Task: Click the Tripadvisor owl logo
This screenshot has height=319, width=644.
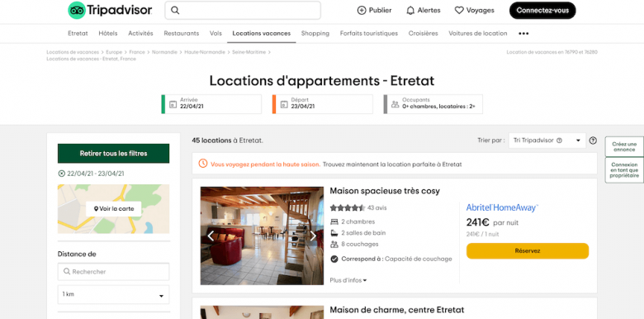Action: (77, 10)
